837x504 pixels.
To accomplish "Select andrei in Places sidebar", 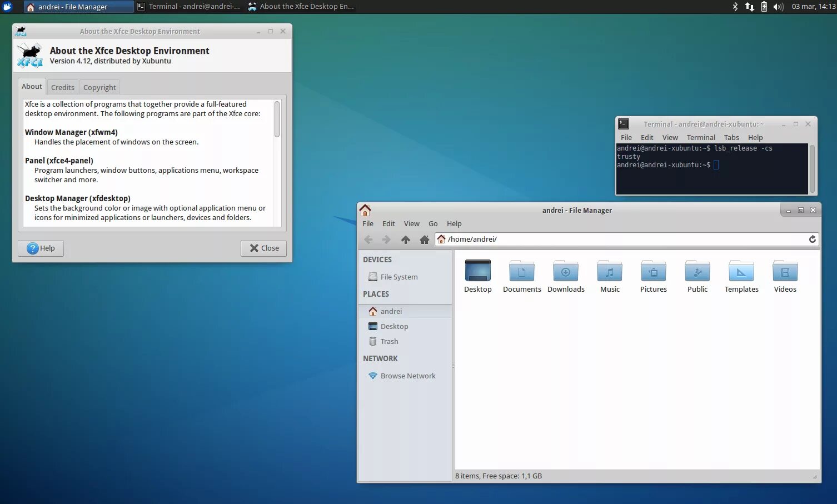I will click(405, 311).
